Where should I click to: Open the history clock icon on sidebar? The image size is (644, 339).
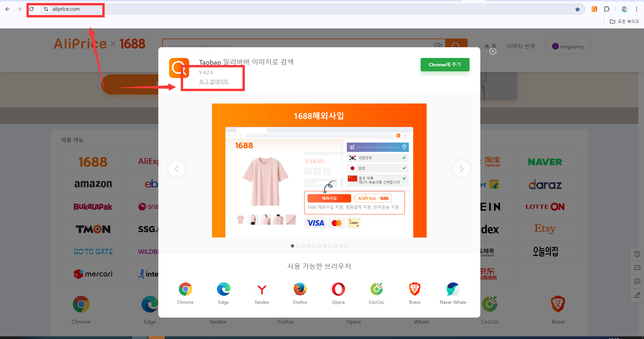click(x=637, y=254)
